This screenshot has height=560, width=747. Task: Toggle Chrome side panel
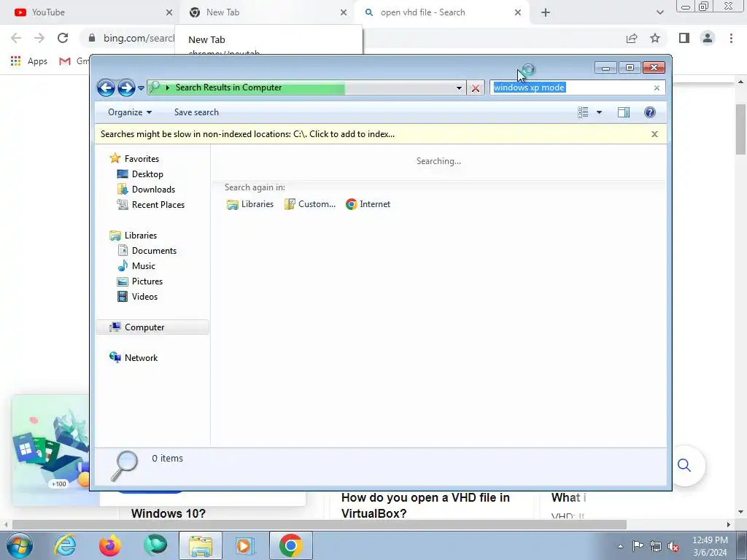point(684,38)
